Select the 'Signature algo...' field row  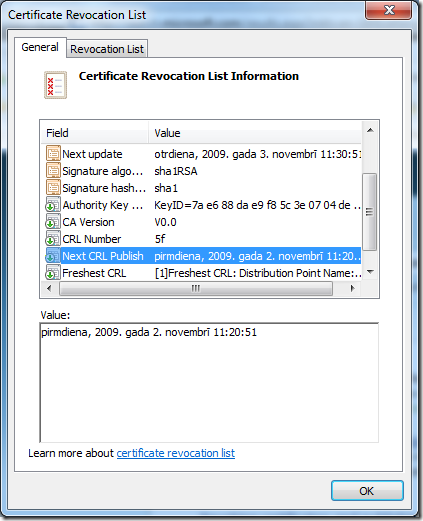201,171
